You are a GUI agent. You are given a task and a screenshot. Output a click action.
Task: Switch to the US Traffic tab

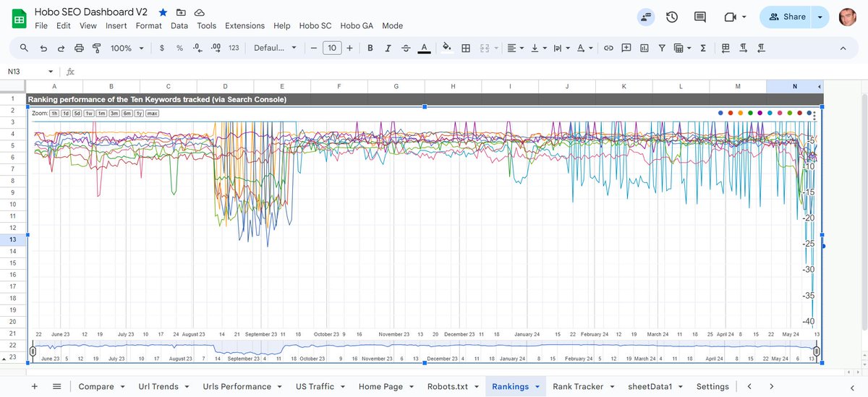[x=316, y=386]
